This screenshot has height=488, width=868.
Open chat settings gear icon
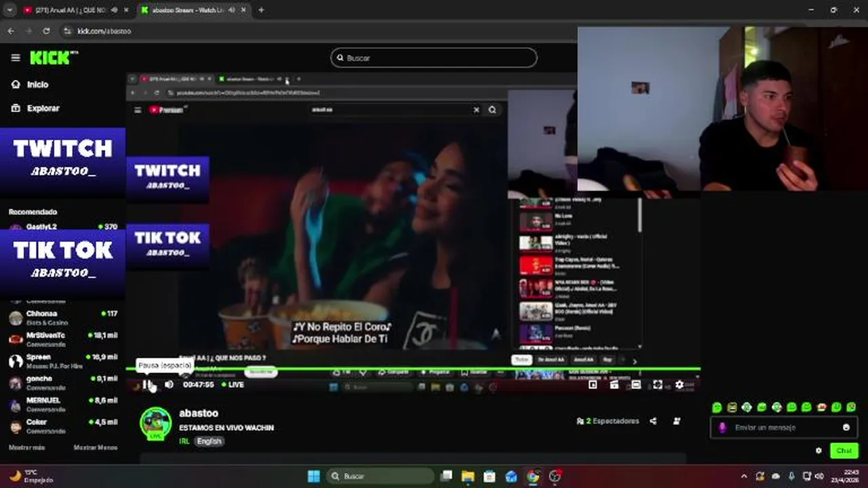click(x=818, y=451)
